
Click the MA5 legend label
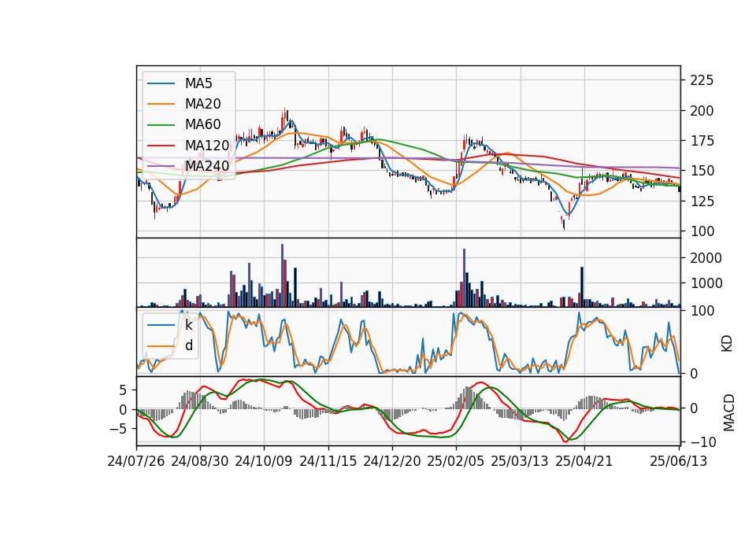coord(198,83)
